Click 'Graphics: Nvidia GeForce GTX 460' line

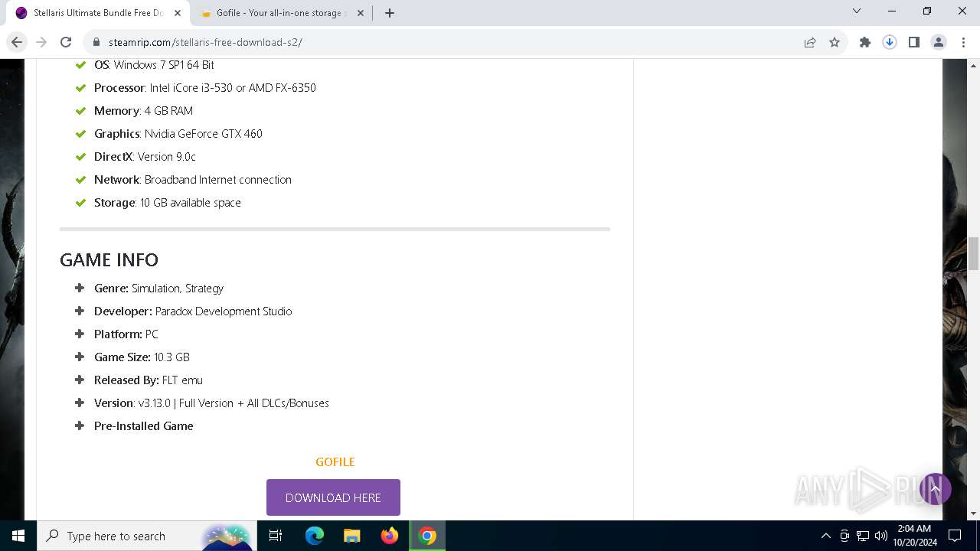(178, 134)
